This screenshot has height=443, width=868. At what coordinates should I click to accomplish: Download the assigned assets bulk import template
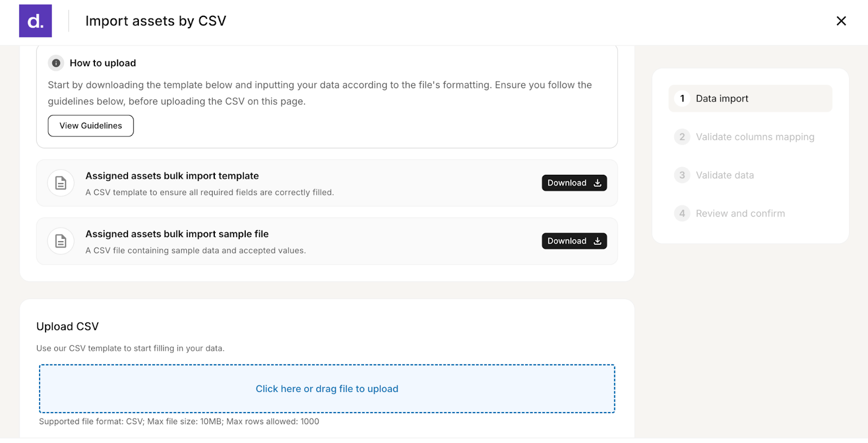(x=574, y=183)
